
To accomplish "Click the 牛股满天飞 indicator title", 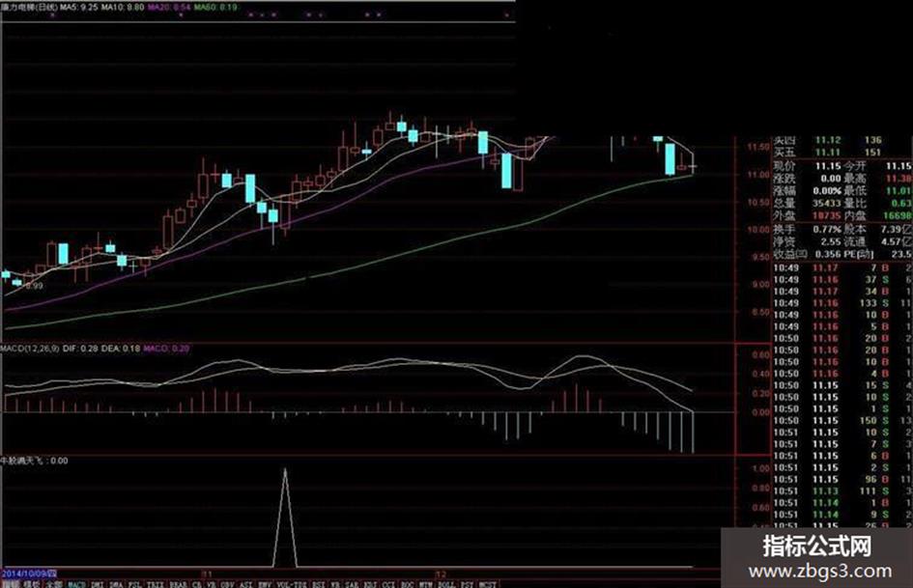I will [22, 461].
